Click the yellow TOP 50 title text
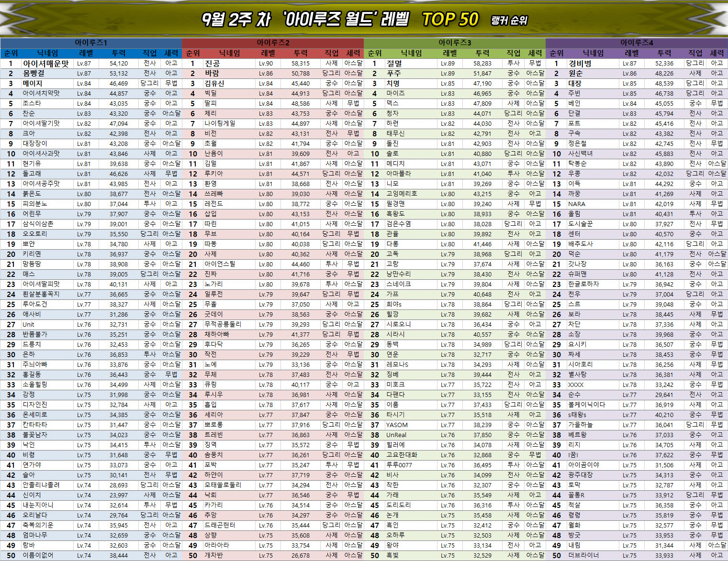This screenshot has height=561, width=728. coord(450,20)
